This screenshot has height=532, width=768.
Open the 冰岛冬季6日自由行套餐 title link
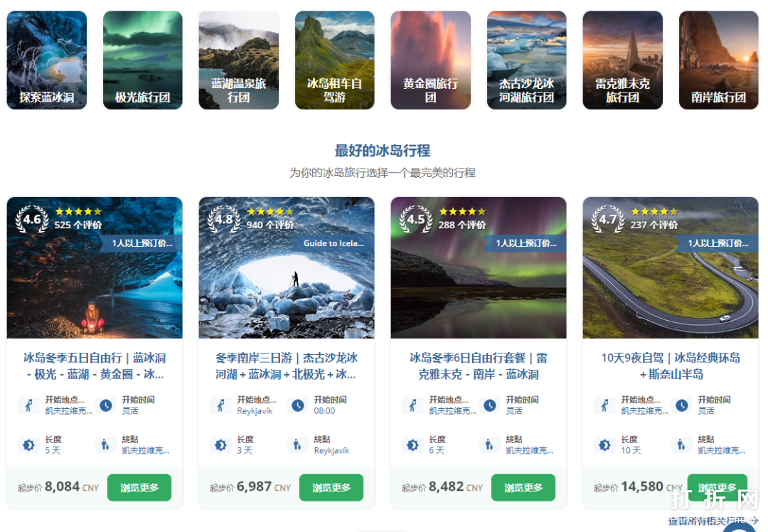pos(479,366)
